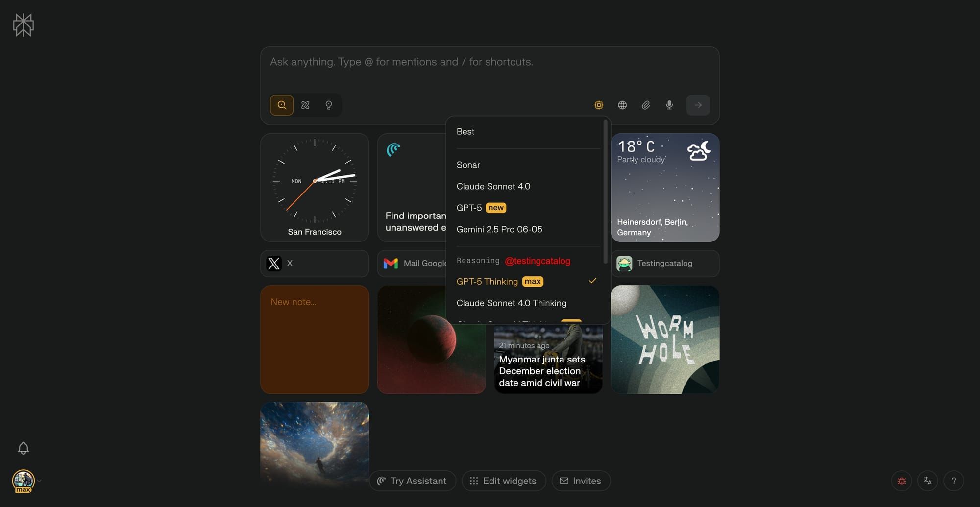Start voice dictation with the microphone icon
Image resolution: width=980 pixels, height=507 pixels.
(669, 105)
